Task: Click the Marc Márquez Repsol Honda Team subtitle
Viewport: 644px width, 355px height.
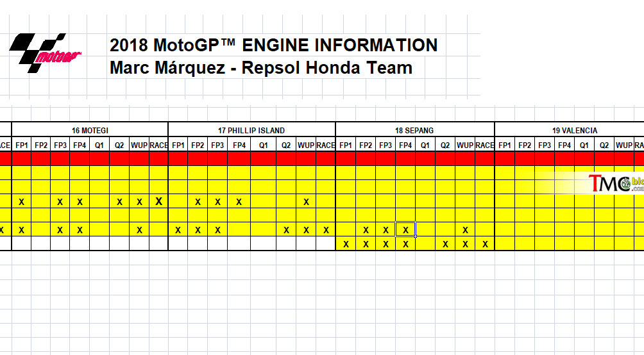Action: coord(261,68)
